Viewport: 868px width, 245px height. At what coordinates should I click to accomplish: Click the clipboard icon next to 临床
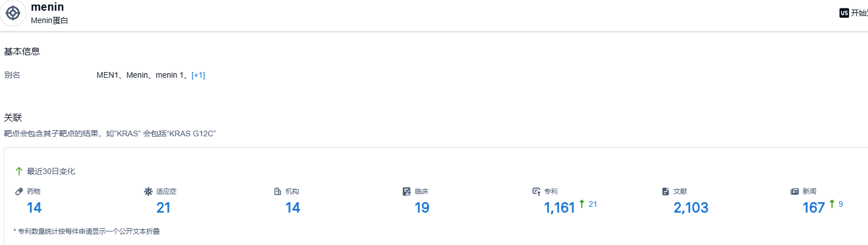pos(407,191)
